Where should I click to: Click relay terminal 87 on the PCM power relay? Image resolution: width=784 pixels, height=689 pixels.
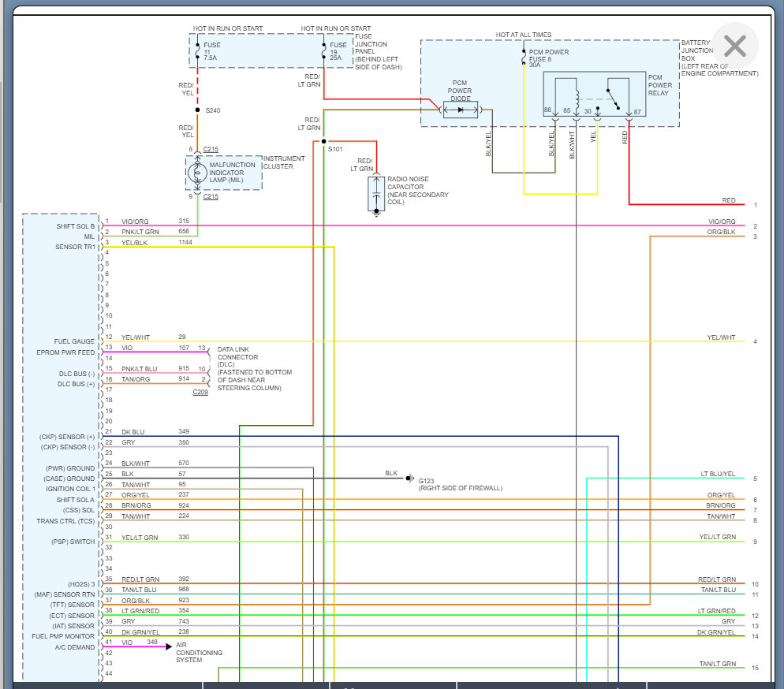coord(637,112)
